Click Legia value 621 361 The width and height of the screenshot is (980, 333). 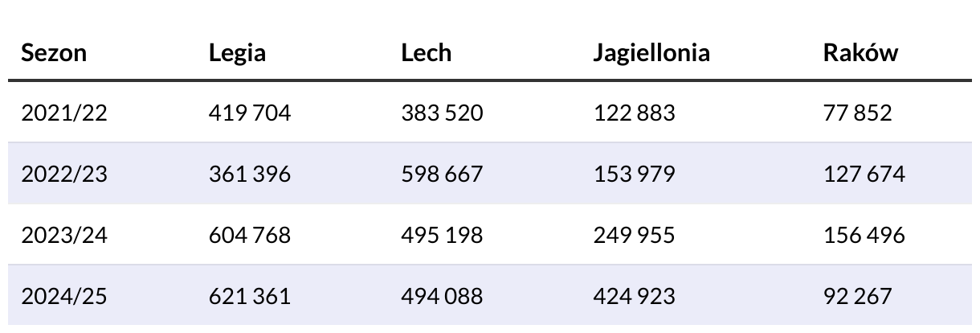(x=250, y=296)
